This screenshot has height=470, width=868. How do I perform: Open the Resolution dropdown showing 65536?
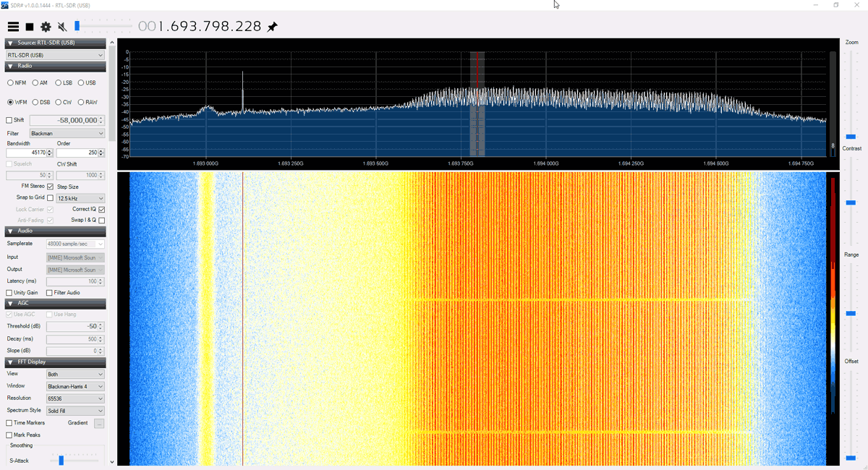click(x=75, y=398)
